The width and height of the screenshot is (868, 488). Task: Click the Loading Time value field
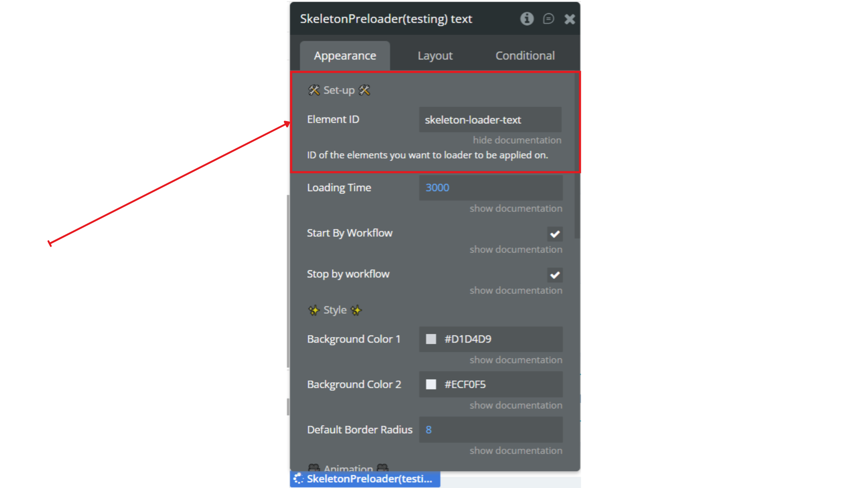point(491,188)
